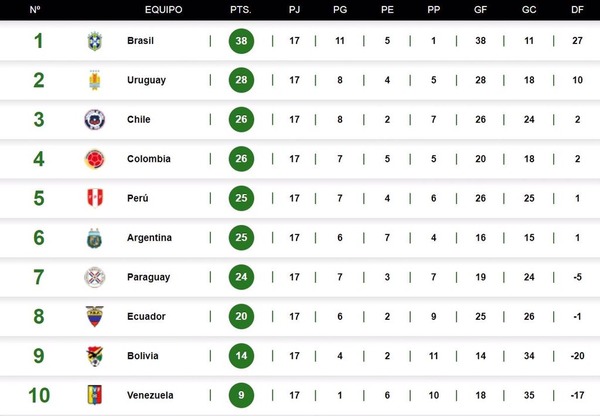This screenshot has width=600, height=416.
Task: Click the Colombia federation badge icon
Action: [x=95, y=159]
